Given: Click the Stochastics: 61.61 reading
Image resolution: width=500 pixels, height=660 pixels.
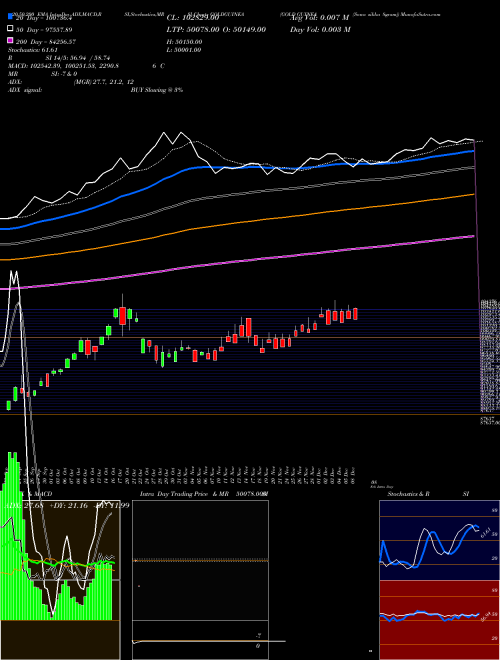Looking at the screenshot, I should pyautogui.click(x=32, y=50).
